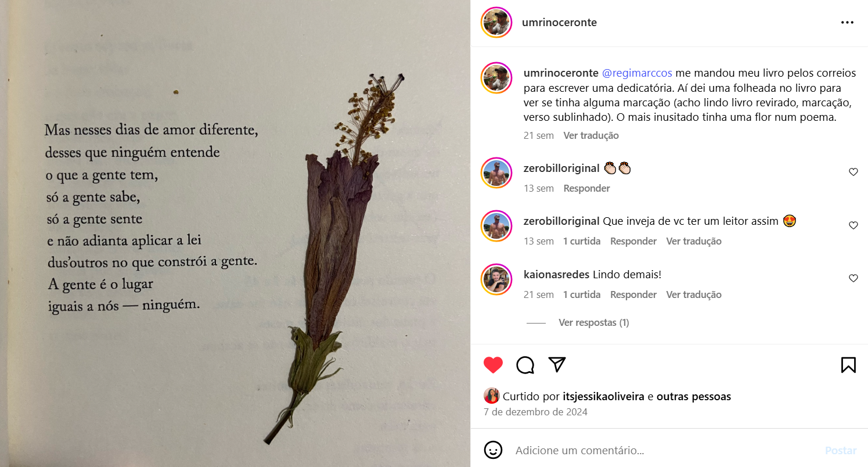
Task: Save post using the bookmark icon
Action: (x=848, y=365)
